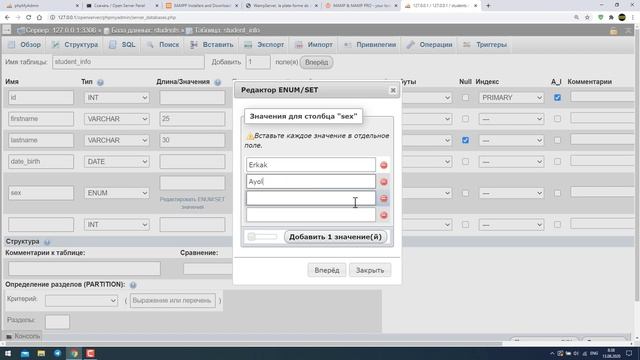
Task: Open help icon next to Тип header
Action: tap(100, 82)
